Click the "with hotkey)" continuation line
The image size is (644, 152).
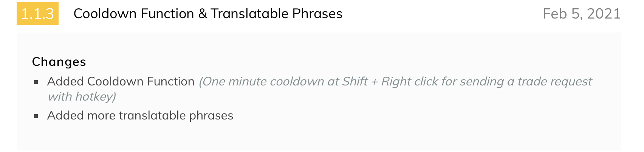82,96
